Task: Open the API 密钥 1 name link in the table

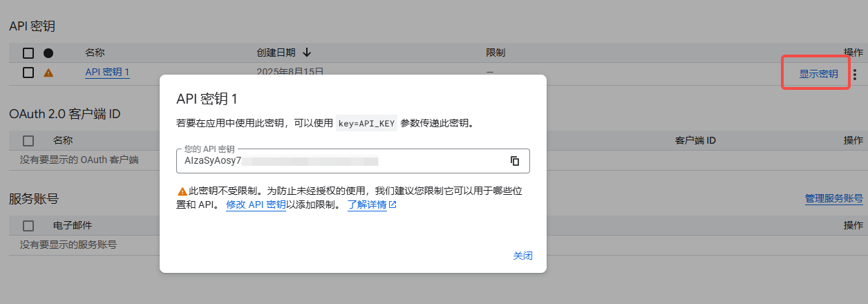Action: 107,73
